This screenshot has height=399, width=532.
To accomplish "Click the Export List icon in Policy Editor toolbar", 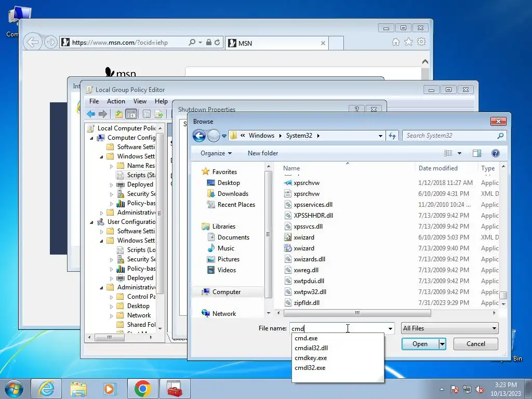I will tap(158, 114).
